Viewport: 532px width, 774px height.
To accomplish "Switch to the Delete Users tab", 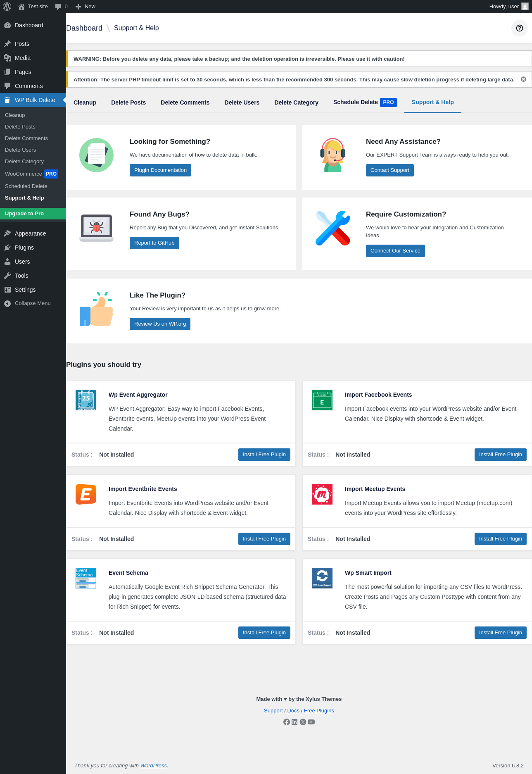I will [x=242, y=102].
